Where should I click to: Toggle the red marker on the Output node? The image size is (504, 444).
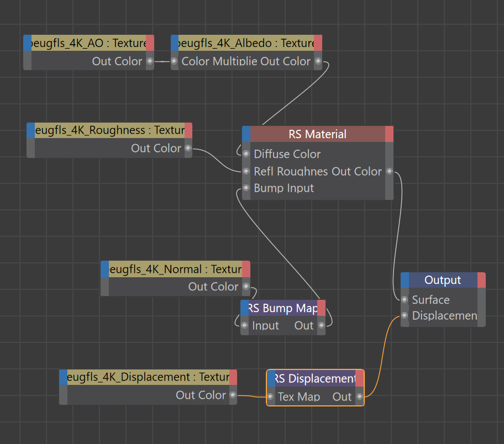480,280
